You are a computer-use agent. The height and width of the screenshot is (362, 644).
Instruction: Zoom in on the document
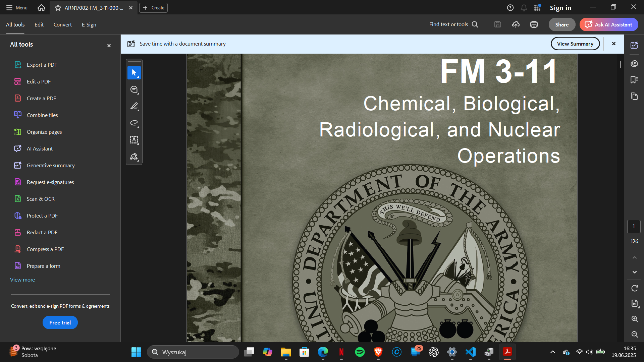coord(634,319)
